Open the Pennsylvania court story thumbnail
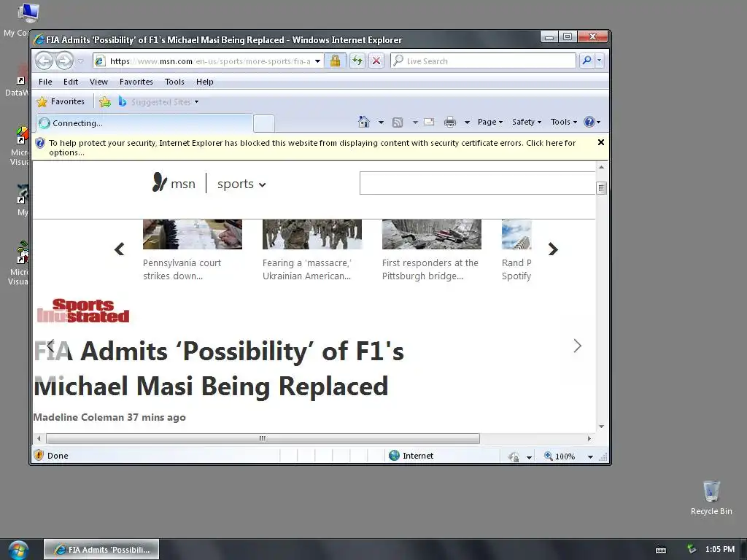Viewport: 747px width, 560px height. tap(193, 234)
